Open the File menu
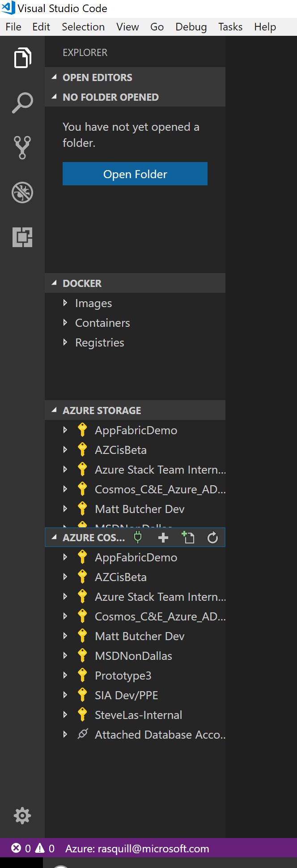This screenshot has width=297, height=868. [13, 27]
